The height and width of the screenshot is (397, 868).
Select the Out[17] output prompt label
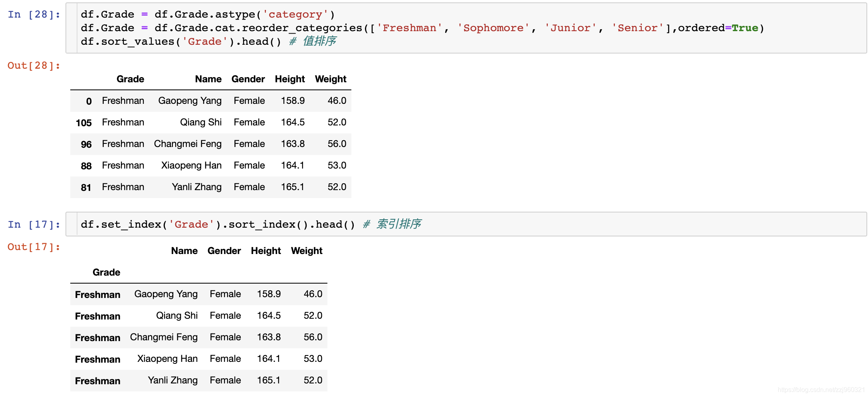pyautogui.click(x=34, y=247)
